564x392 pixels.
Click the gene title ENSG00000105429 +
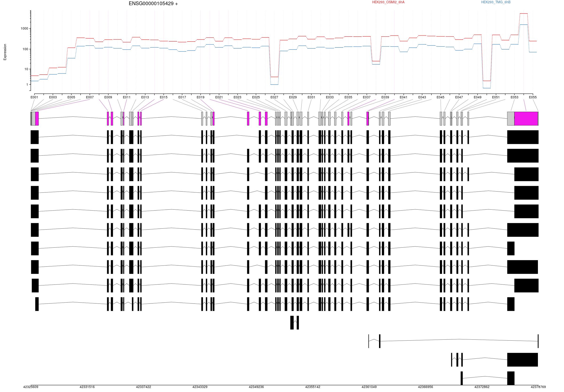[x=153, y=4]
